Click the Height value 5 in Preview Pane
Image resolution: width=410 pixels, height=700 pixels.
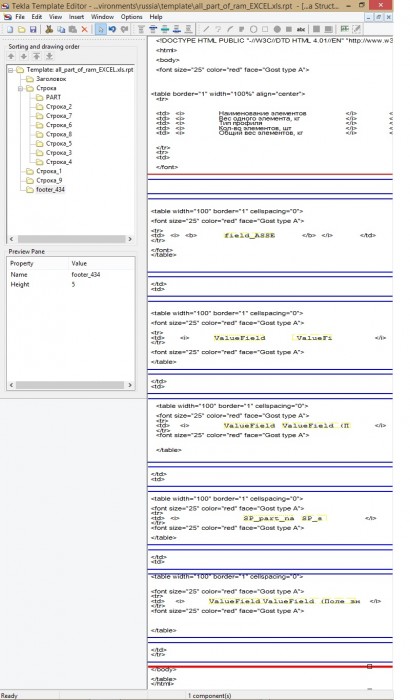pyautogui.click(x=73, y=284)
